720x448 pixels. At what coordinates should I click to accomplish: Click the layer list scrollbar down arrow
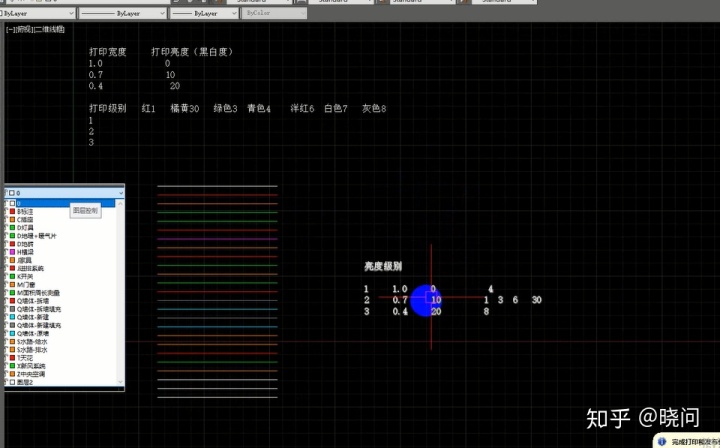point(120,382)
